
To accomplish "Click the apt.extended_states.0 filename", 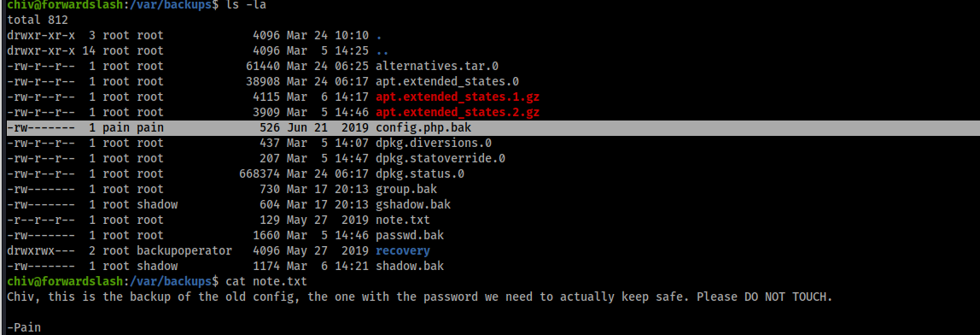I will [x=446, y=81].
